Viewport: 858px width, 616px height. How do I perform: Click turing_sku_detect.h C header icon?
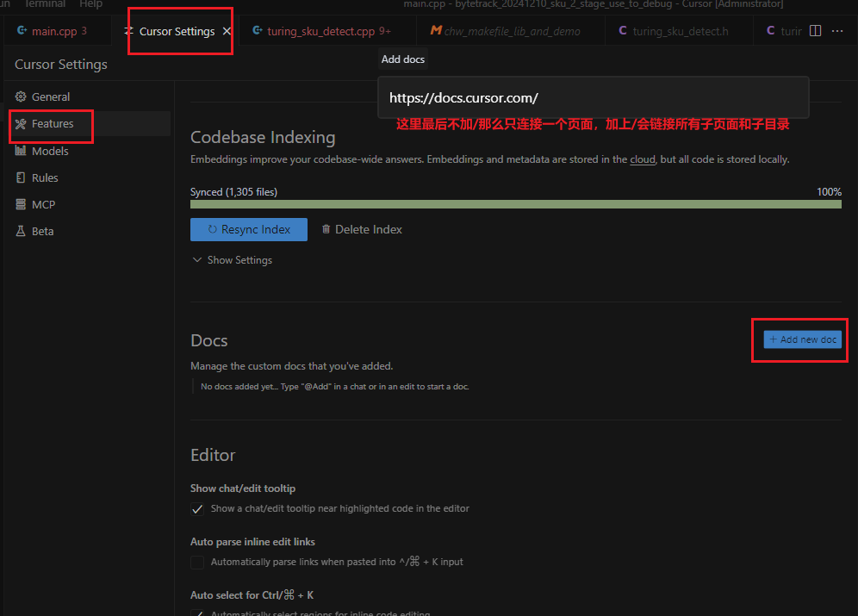(x=623, y=31)
